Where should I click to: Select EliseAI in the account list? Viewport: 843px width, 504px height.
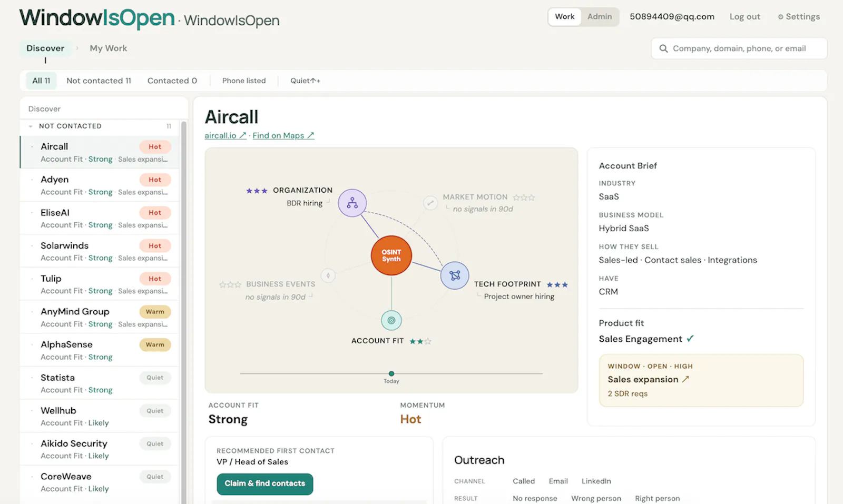[x=100, y=219]
